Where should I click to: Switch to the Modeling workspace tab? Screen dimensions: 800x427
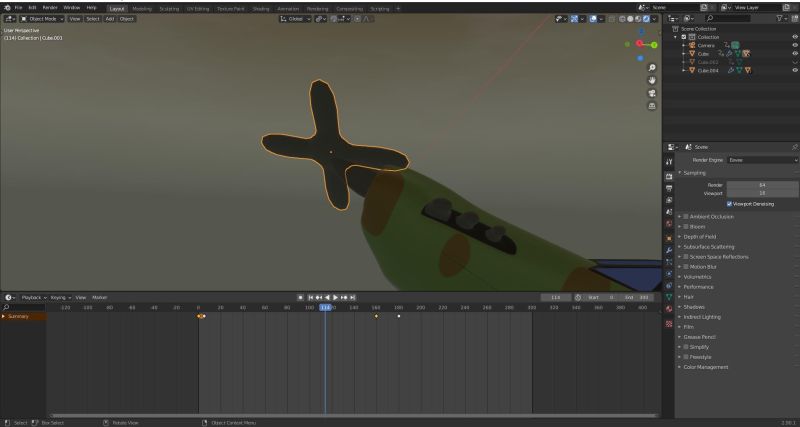coord(142,9)
